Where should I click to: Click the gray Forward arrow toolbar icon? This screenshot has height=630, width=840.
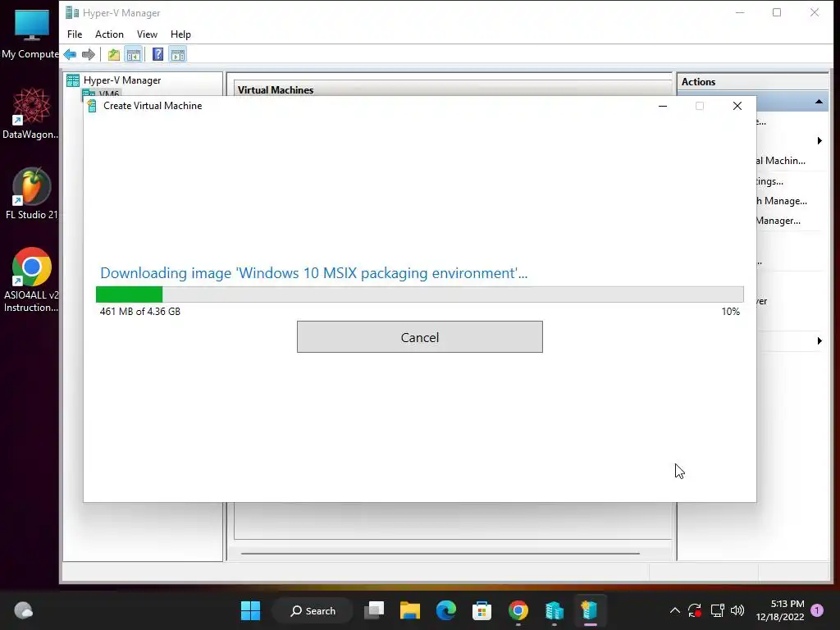point(89,55)
